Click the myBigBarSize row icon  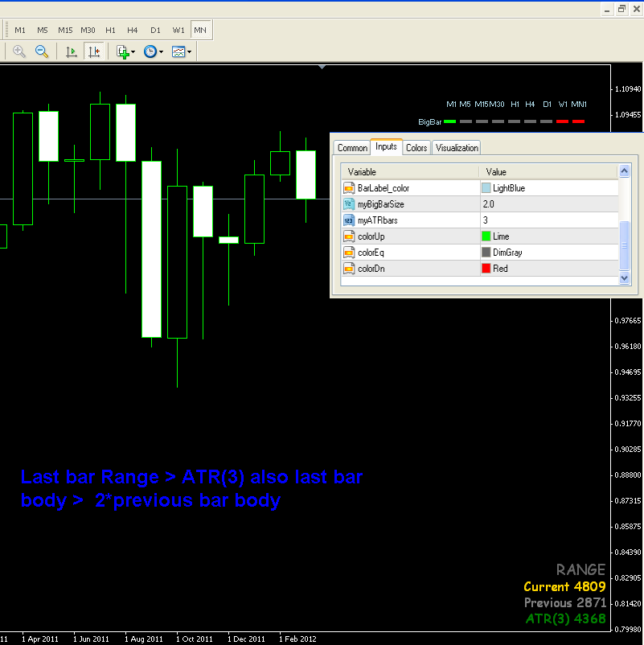[x=349, y=204]
